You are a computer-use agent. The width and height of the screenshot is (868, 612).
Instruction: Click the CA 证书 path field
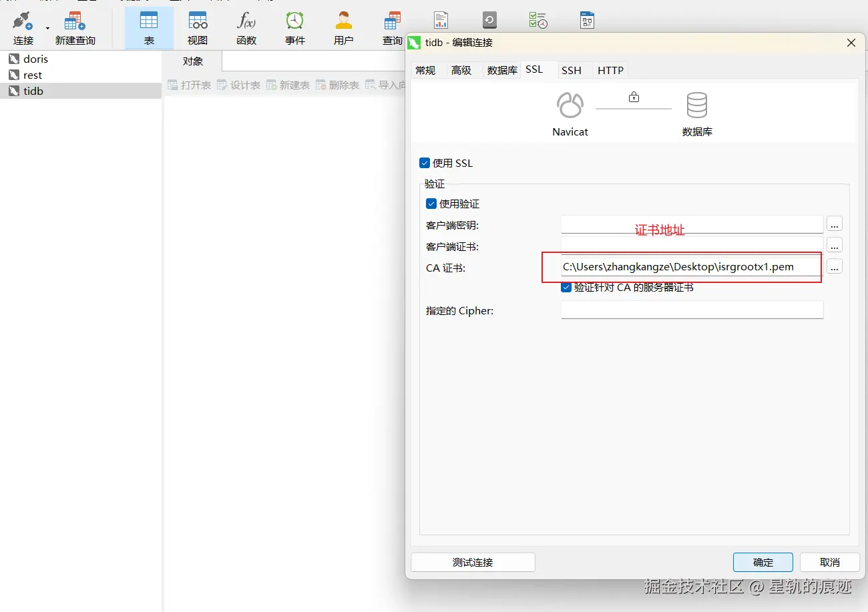point(692,267)
